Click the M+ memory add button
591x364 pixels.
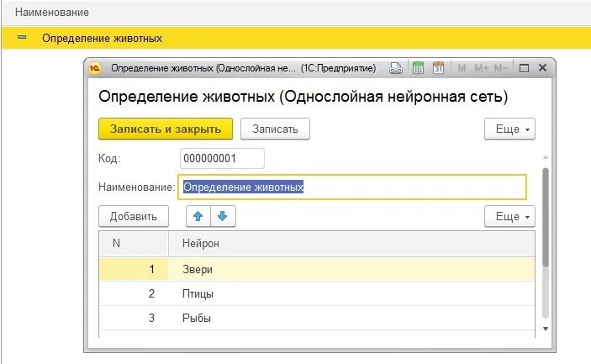point(482,68)
